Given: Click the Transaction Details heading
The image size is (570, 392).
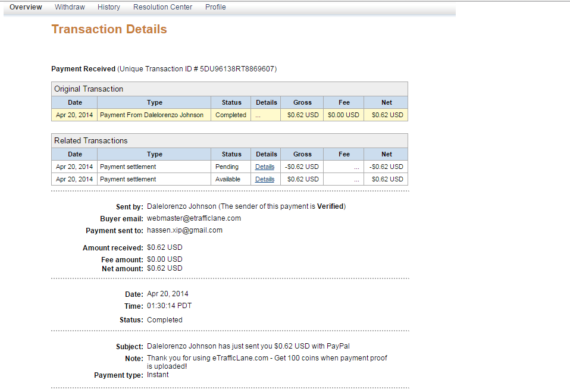Looking at the screenshot, I should pos(109,29).
